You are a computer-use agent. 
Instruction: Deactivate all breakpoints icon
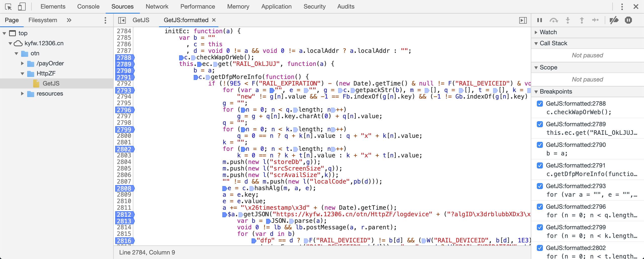pos(614,20)
